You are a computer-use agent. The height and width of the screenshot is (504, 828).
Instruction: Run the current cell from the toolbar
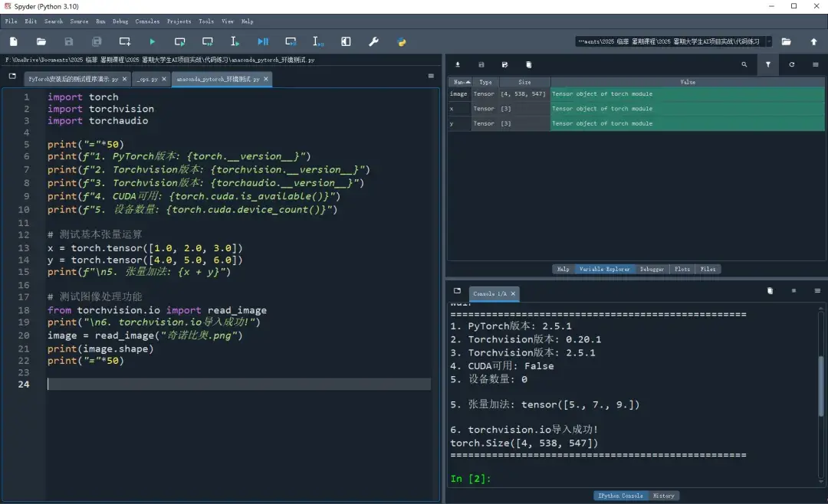(x=179, y=41)
